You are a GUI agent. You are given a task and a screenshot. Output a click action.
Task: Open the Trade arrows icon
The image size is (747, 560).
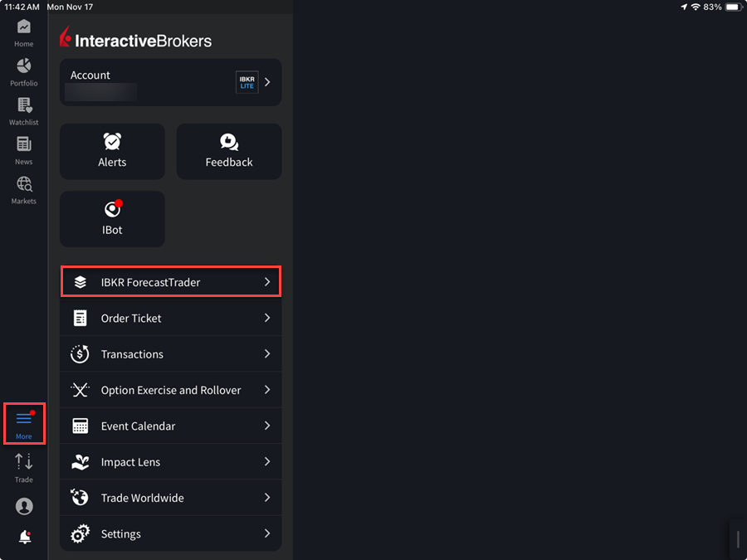(x=24, y=462)
